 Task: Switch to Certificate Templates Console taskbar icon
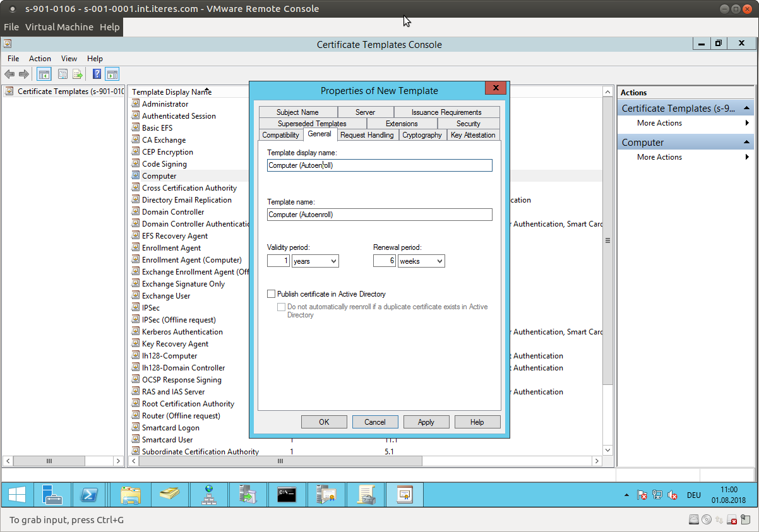coord(405,495)
